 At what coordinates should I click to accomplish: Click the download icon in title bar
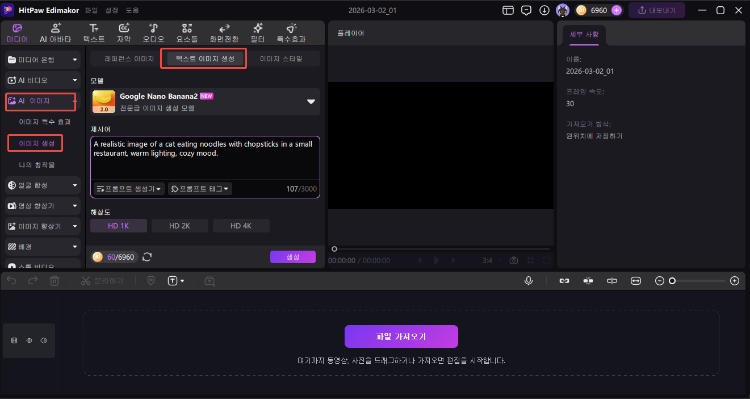point(544,11)
